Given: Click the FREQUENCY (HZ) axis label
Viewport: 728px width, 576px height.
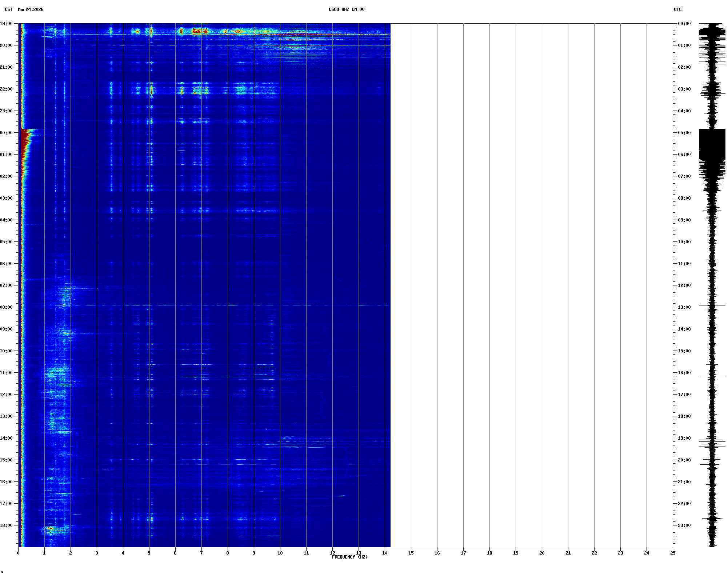Looking at the screenshot, I should click(x=349, y=557).
